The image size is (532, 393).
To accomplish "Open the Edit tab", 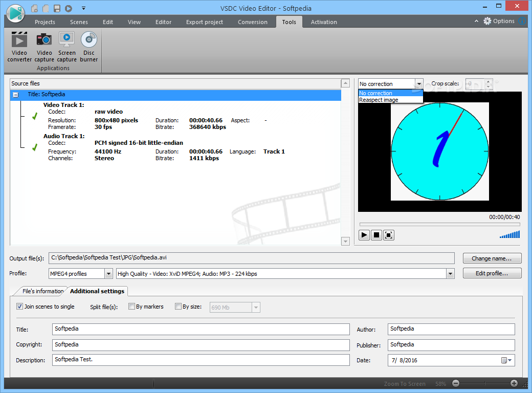I will coord(108,22).
